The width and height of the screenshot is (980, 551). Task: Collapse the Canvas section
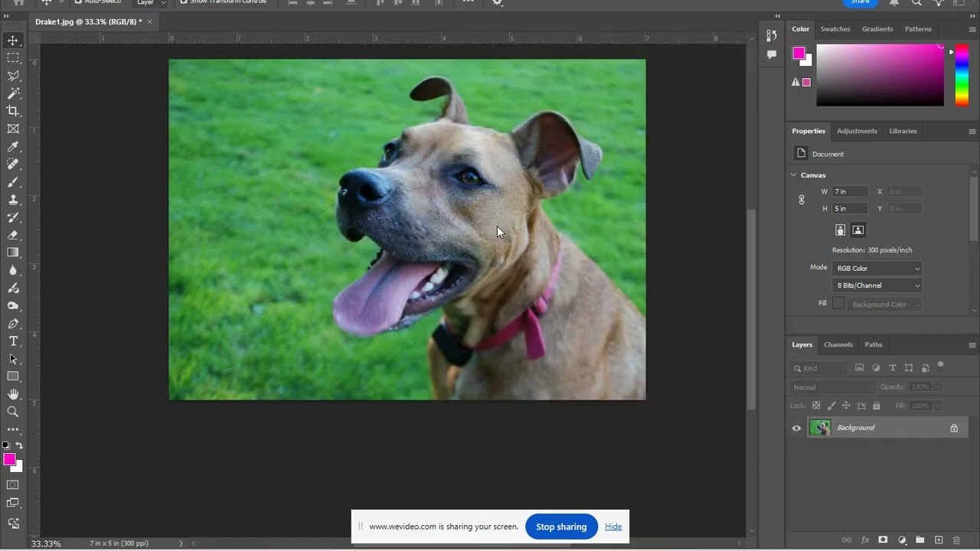[x=794, y=175]
